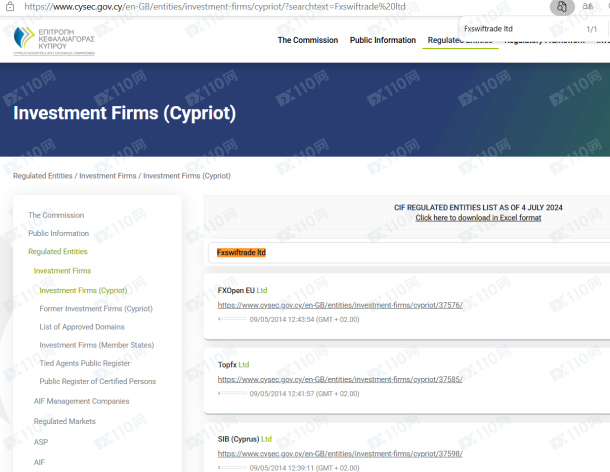Open Tied Agents Public Register

pyautogui.click(x=85, y=363)
